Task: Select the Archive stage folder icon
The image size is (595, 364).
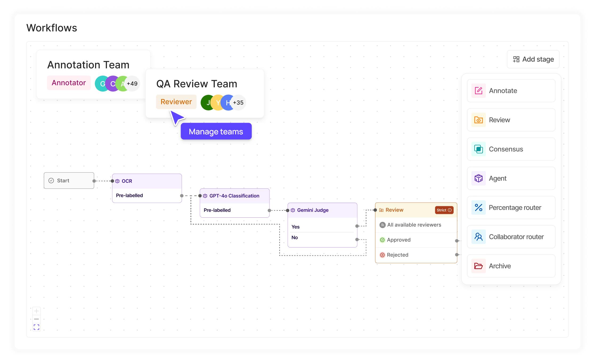Action: coord(478,266)
